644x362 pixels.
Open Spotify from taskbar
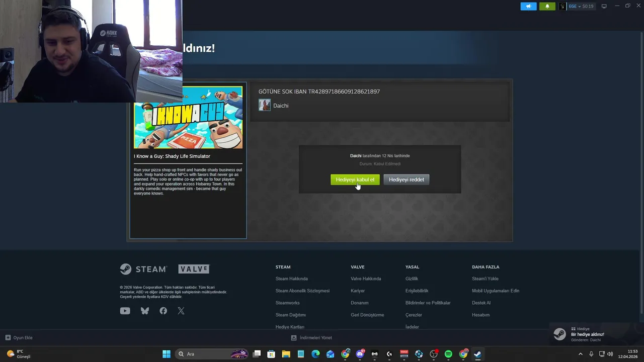[x=448, y=354]
